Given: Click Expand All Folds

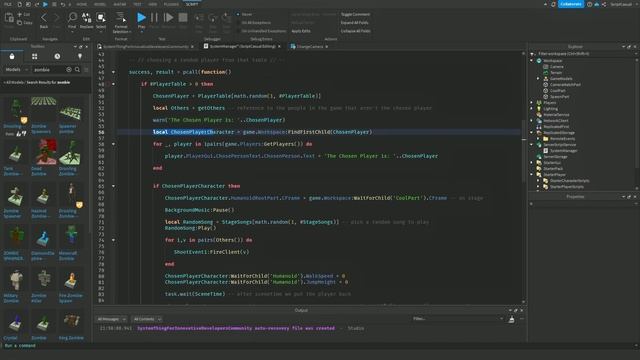Looking at the screenshot, I should (354, 23).
